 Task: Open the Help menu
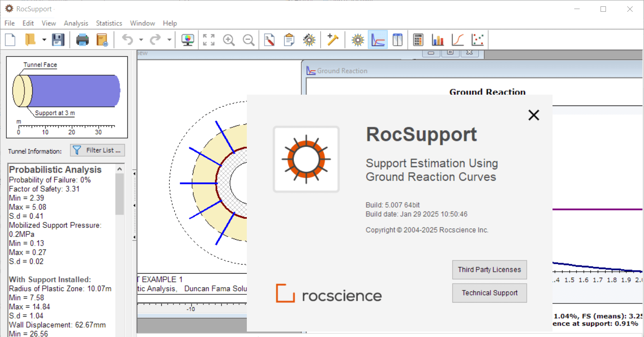click(170, 23)
